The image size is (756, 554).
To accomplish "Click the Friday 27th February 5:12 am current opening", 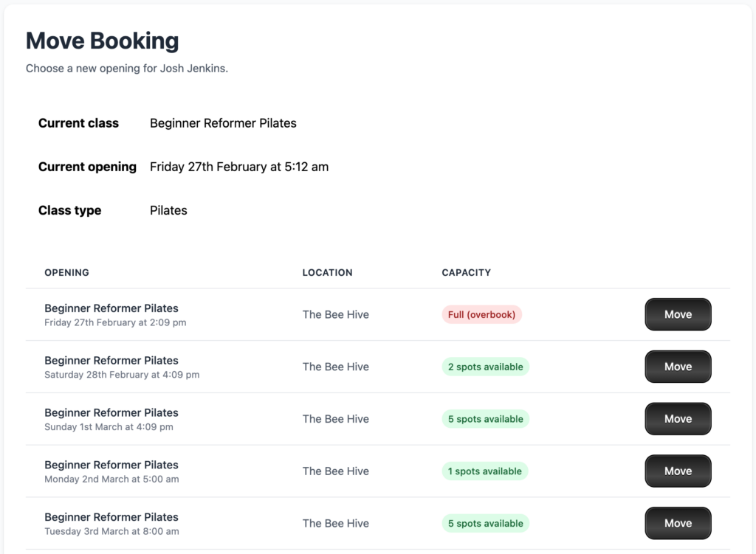I will [239, 167].
